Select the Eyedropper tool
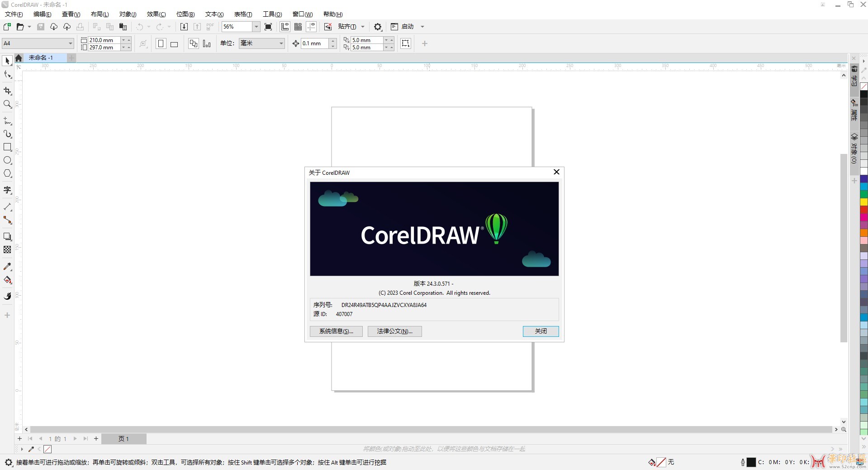868x470 pixels. click(7, 267)
